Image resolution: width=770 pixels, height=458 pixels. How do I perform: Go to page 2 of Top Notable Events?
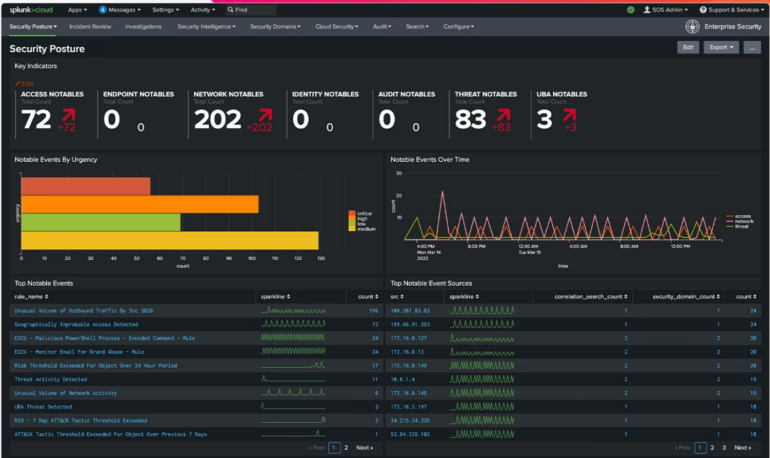[x=346, y=448]
